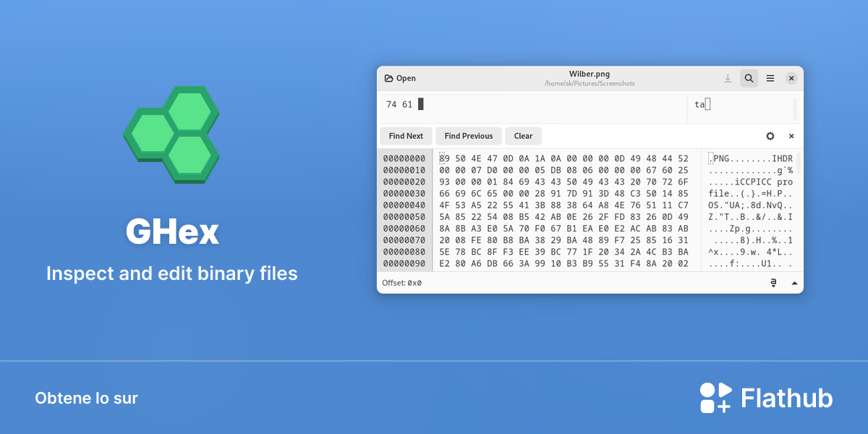Close the GHex window

pos(791,78)
